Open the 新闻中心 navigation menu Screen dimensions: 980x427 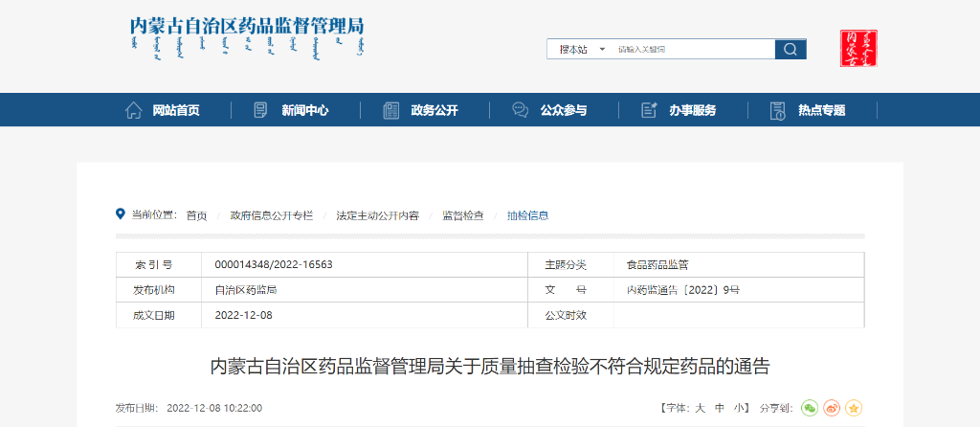pyautogui.click(x=304, y=110)
